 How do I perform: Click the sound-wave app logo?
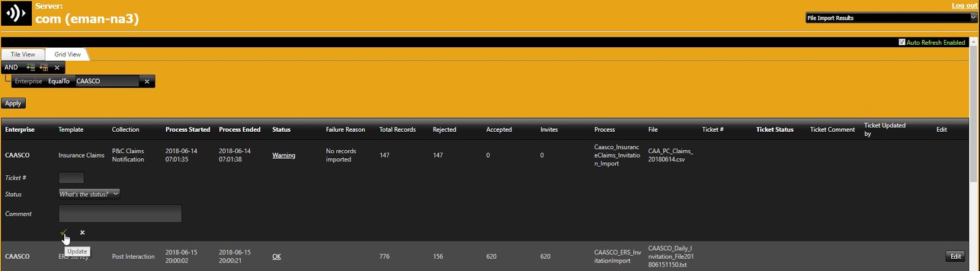(16, 13)
